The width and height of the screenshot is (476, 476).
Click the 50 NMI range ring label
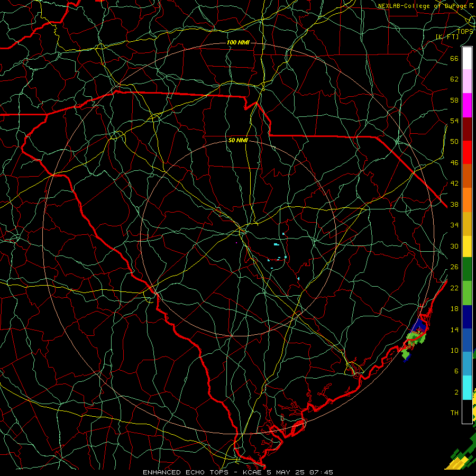click(x=238, y=140)
